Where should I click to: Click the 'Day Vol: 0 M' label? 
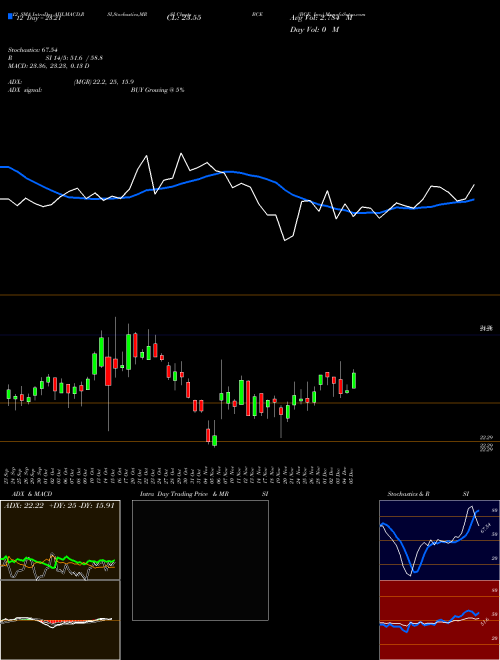click(314, 30)
